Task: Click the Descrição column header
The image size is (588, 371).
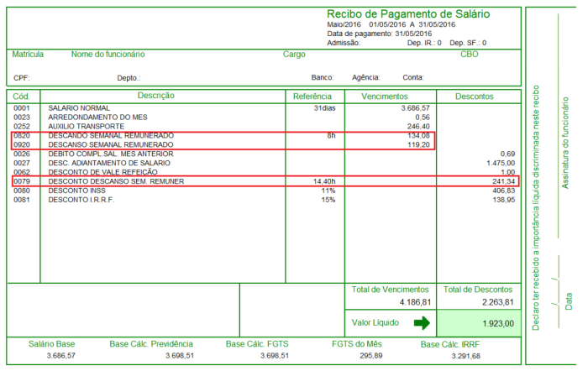Action: tap(155, 97)
